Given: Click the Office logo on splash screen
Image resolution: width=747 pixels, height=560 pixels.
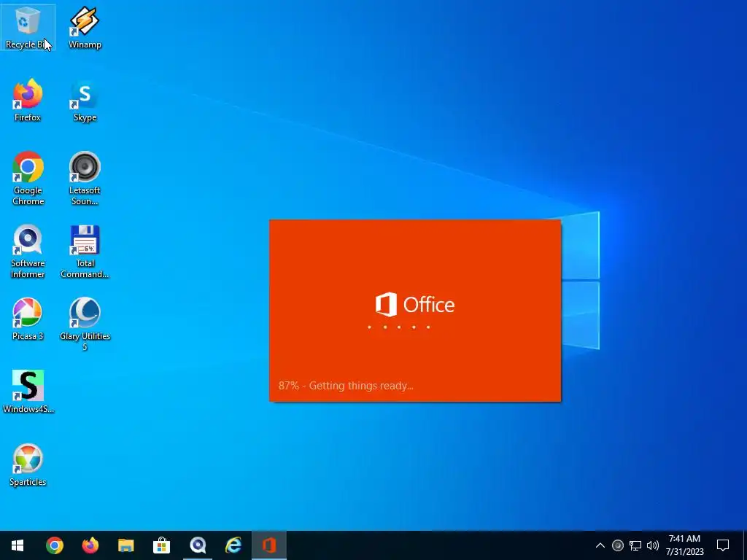Looking at the screenshot, I should click(x=415, y=305).
